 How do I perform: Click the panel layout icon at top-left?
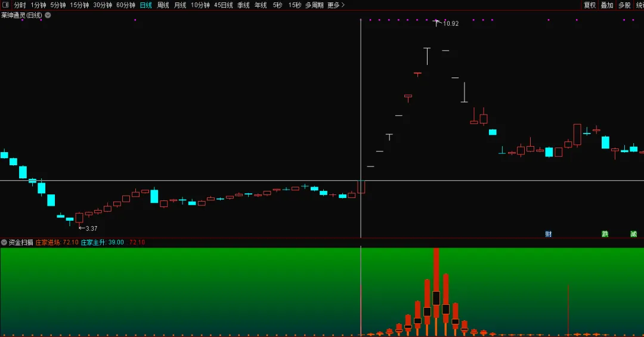tap(5, 5)
